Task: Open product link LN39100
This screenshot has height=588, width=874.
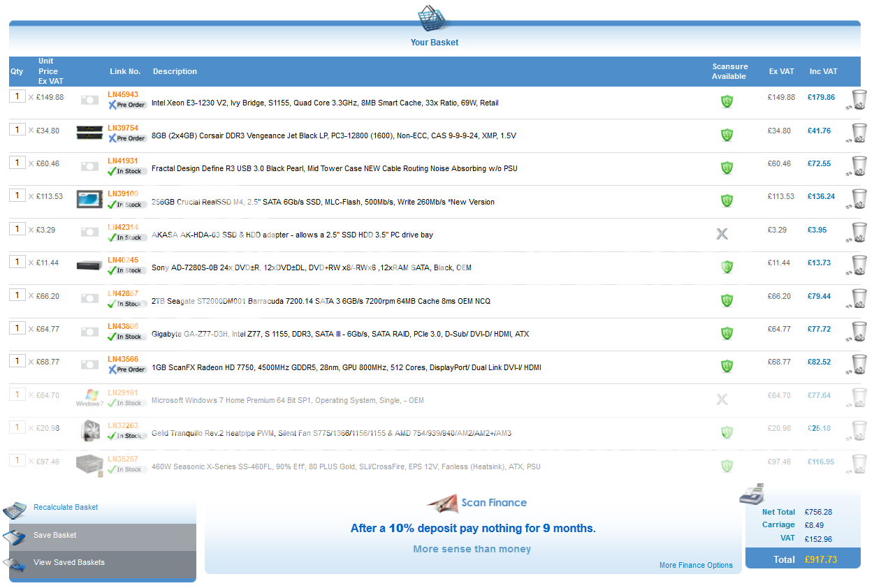Action: coord(123,193)
